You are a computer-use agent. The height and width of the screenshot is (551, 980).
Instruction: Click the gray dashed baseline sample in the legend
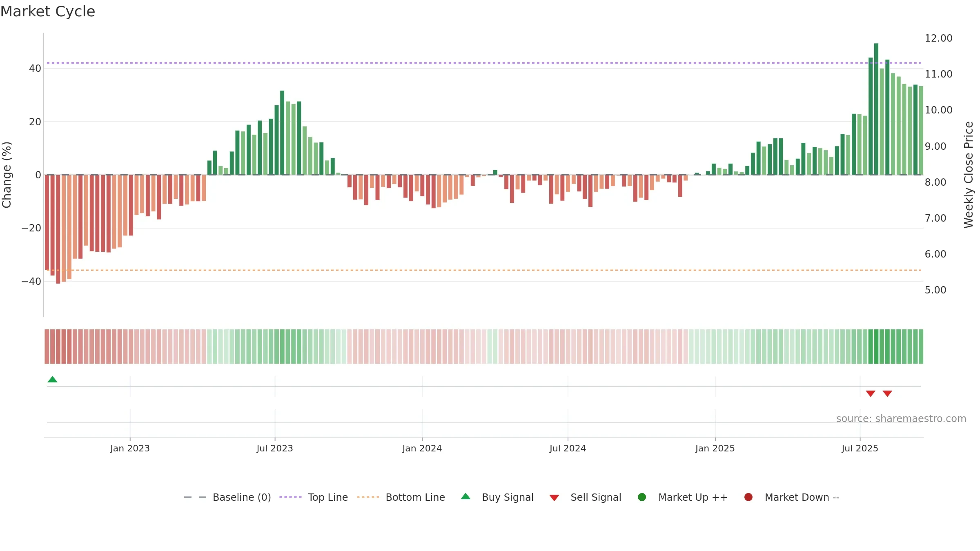point(195,497)
